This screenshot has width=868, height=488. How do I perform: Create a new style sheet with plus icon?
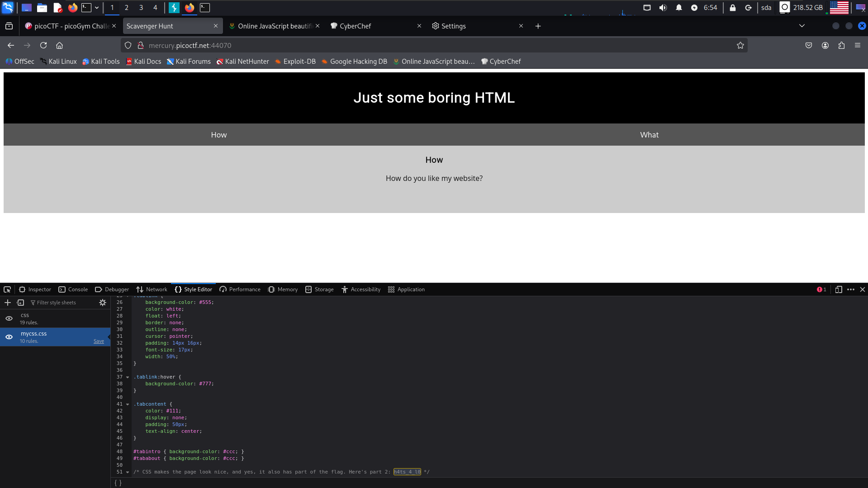pyautogui.click(x=8, y=303)
